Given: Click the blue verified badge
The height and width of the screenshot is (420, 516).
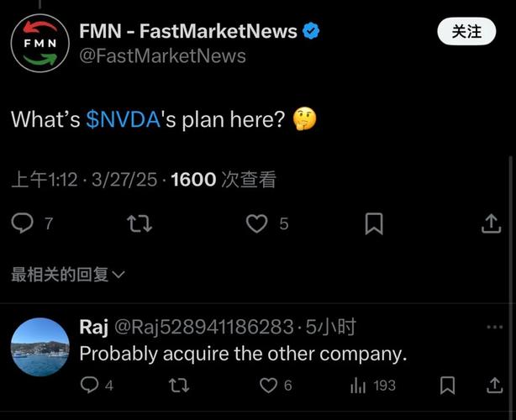Looking at the screenshot, I should click(311, 31).
